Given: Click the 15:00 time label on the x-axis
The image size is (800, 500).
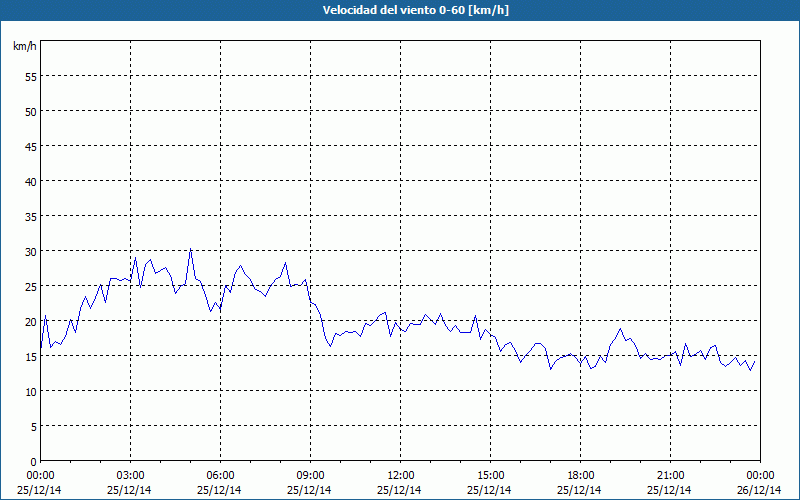Looking at the screenshot, I should pyautogui.click(x=490, y=476).
